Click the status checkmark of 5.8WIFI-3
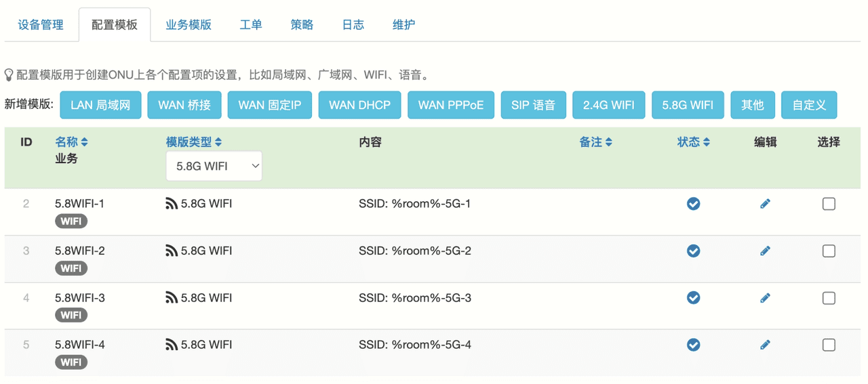Screen dimensions: 868x384 (x=693, y=298)
